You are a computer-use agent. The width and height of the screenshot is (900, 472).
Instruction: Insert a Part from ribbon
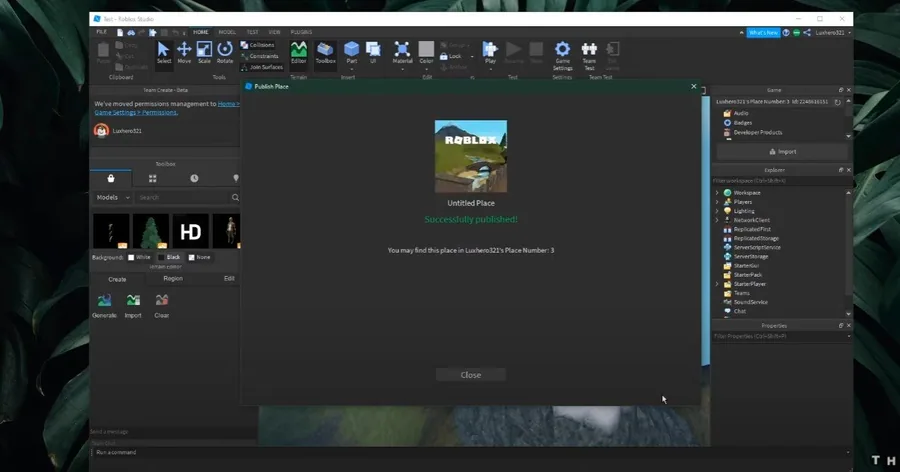[x=351, y=53]
